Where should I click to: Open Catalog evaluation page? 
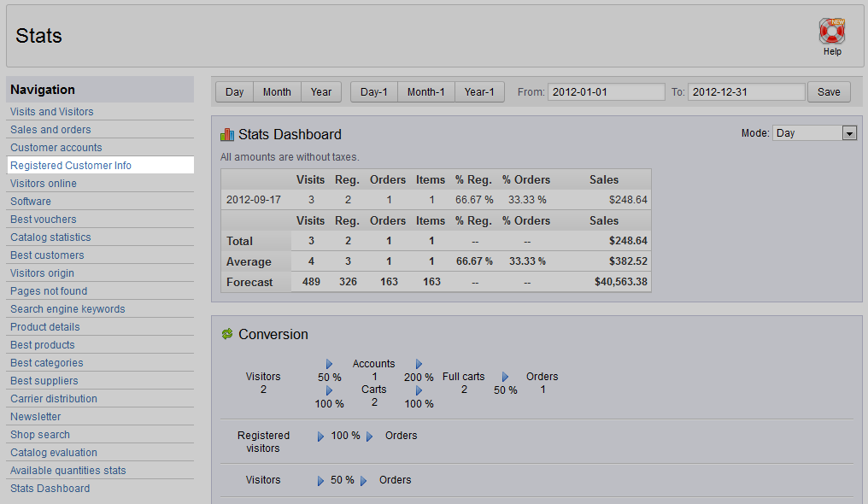coord(54,453)
